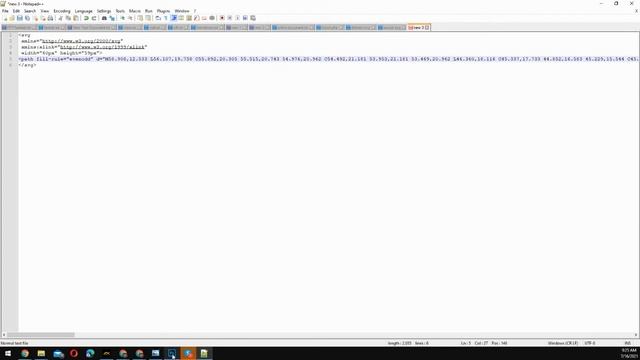Viewport: 640px width, 360px height.
Task: Open the Edit menu
Action: click(x=16, y=11)
